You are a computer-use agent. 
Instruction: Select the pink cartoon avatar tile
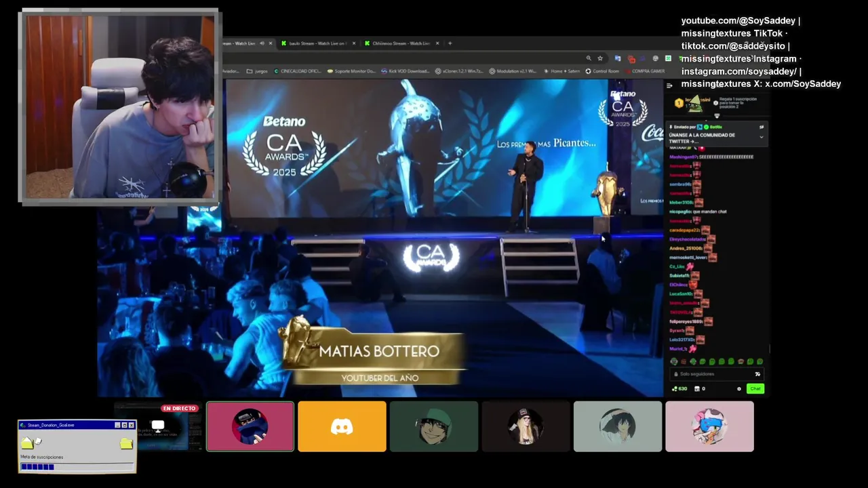click(709, 426)
